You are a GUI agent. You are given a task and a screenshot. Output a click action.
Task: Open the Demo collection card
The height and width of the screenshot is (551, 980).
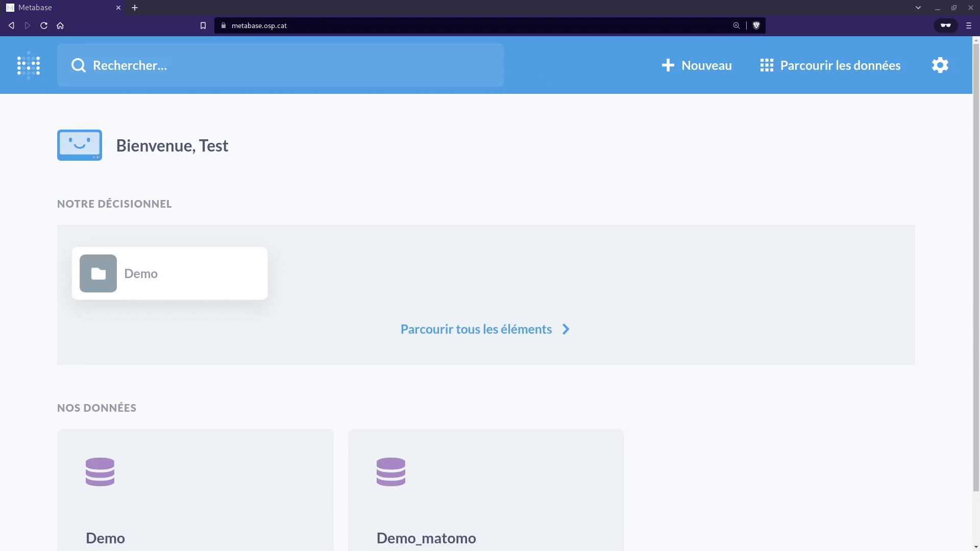tap(169, 273)
